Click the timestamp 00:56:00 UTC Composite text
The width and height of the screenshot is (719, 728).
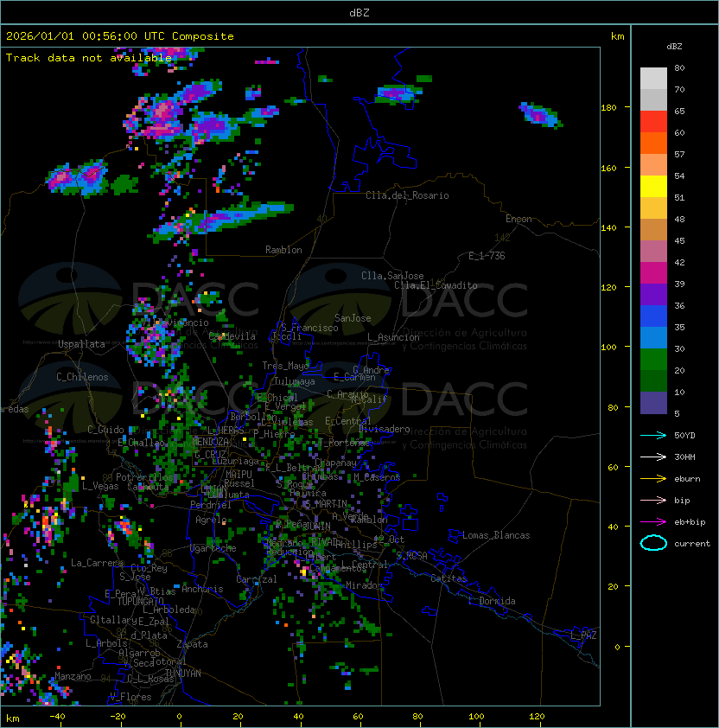tap(119, 36)
